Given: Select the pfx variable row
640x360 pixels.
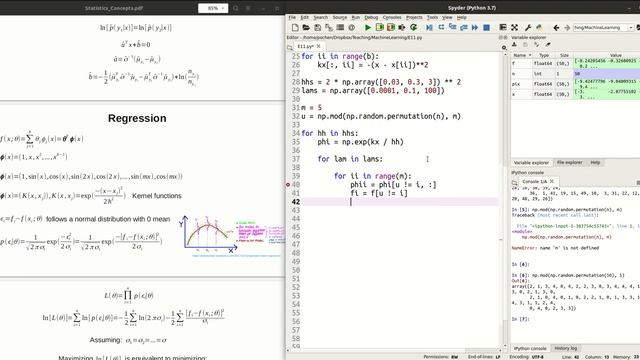Looking at the screenshot, I should point(576,84).
